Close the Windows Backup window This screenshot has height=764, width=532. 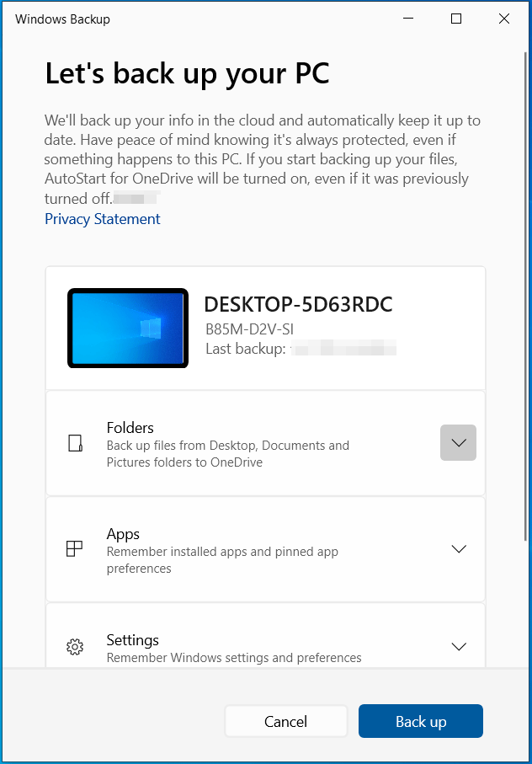coord(504,19)
